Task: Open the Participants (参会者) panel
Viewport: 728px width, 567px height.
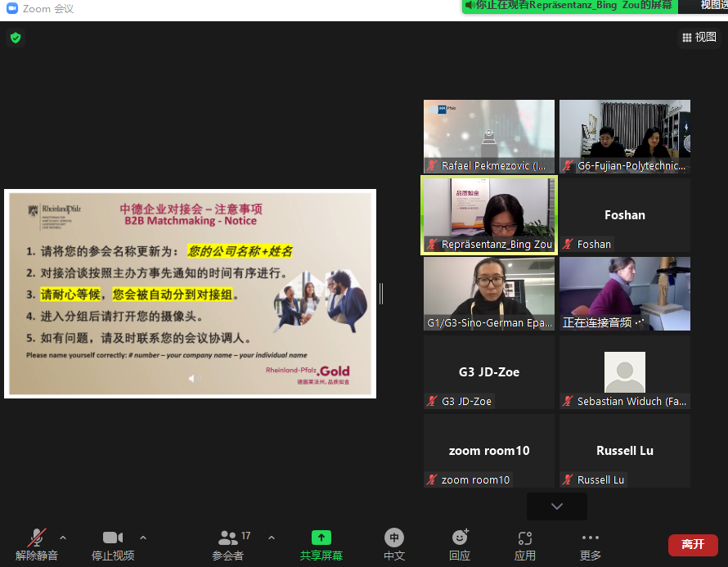Action: [x=228, y=545]
